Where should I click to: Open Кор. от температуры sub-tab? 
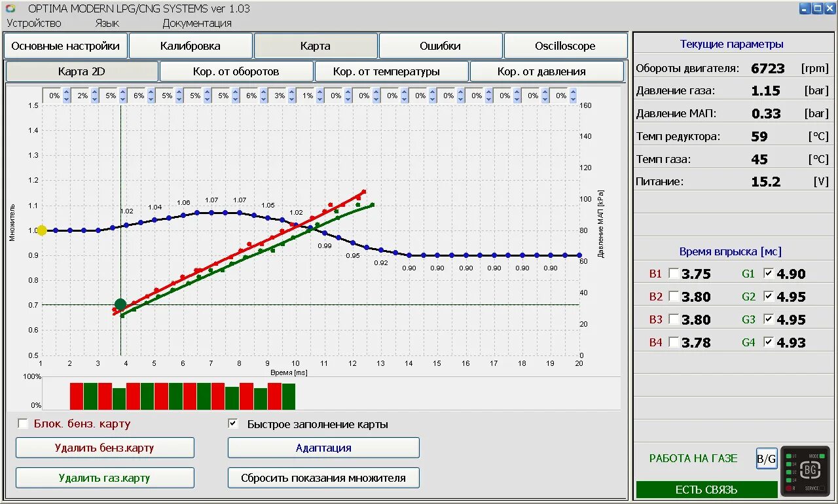click(x=392, y=71)
